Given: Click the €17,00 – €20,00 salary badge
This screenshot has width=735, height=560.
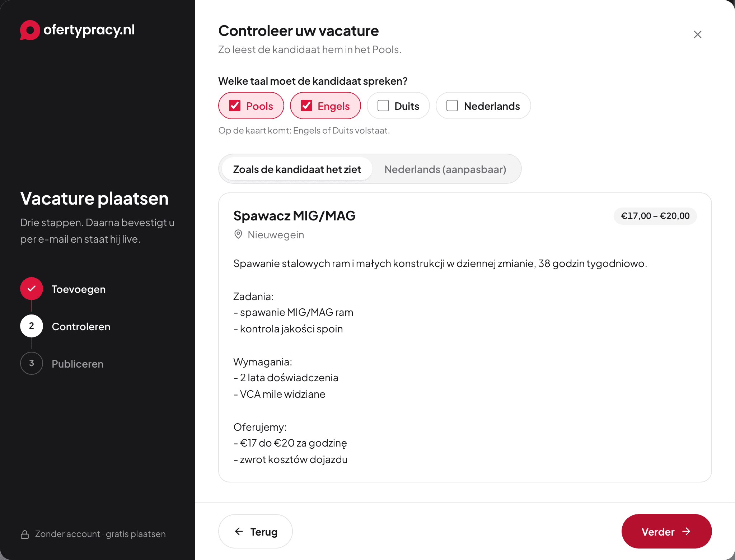Looking at the screenshot, I should click(x=655, y=216).
